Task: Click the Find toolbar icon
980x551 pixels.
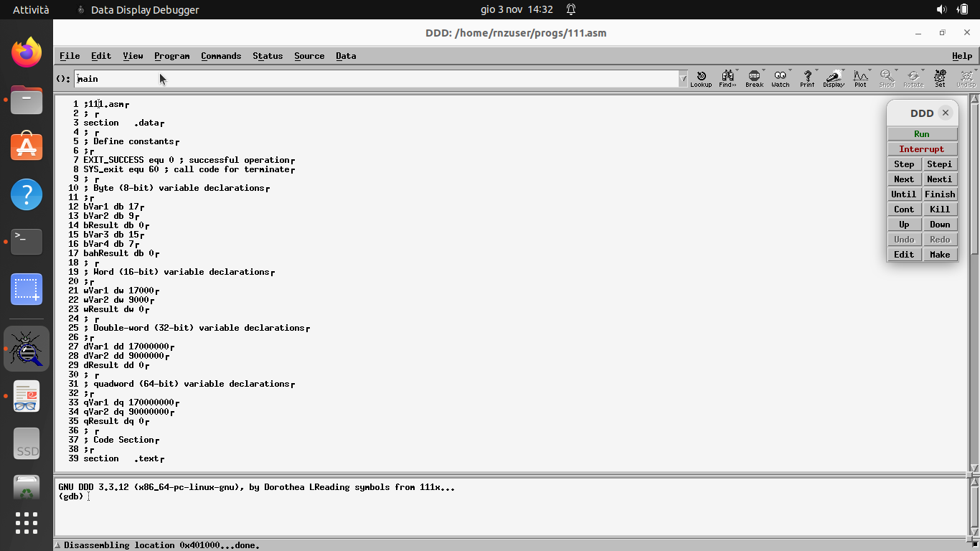Action: click(x=727, y=78)
